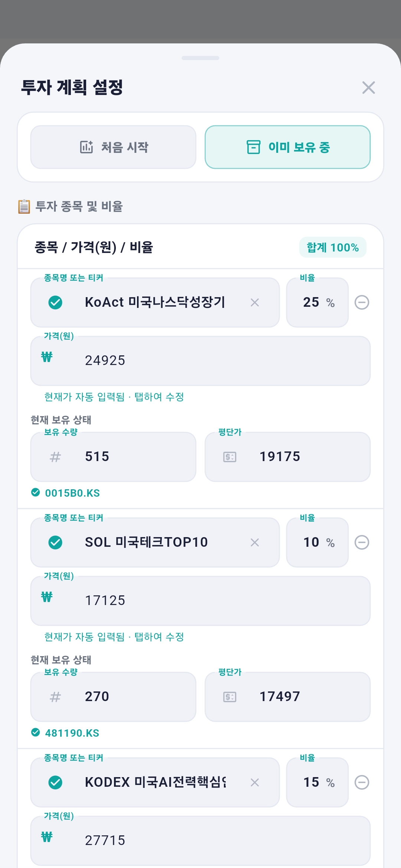401x868 pixels.
Task: Tap the 합계 100% total badge
Action: point(333,247)
